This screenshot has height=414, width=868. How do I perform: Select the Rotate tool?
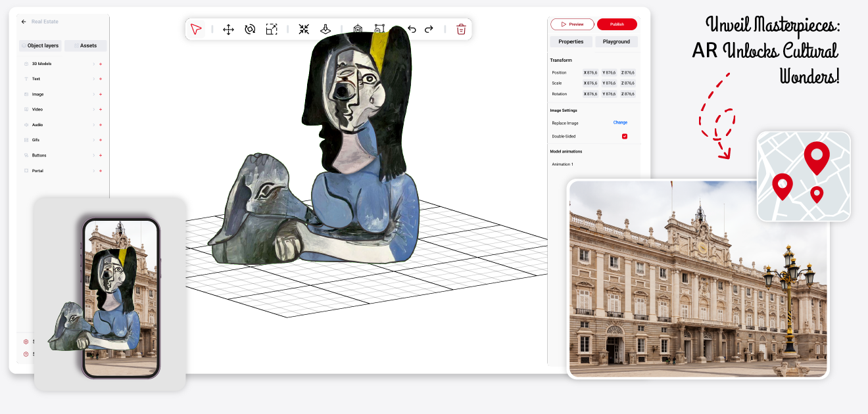(250, 29)
